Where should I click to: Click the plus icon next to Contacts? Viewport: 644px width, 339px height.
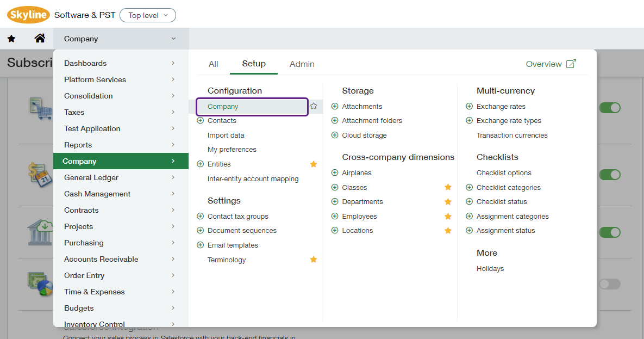[x=201, y=120]
